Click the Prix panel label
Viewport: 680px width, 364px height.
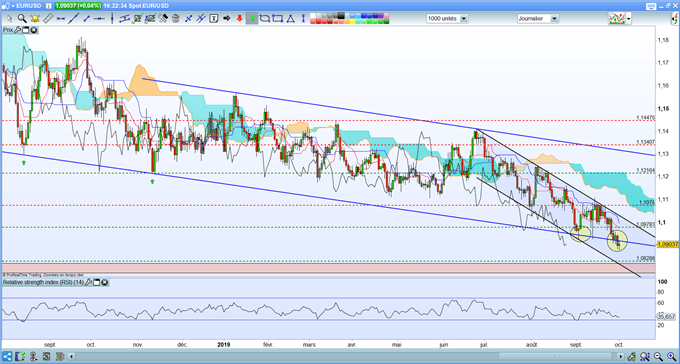(8, 30)
